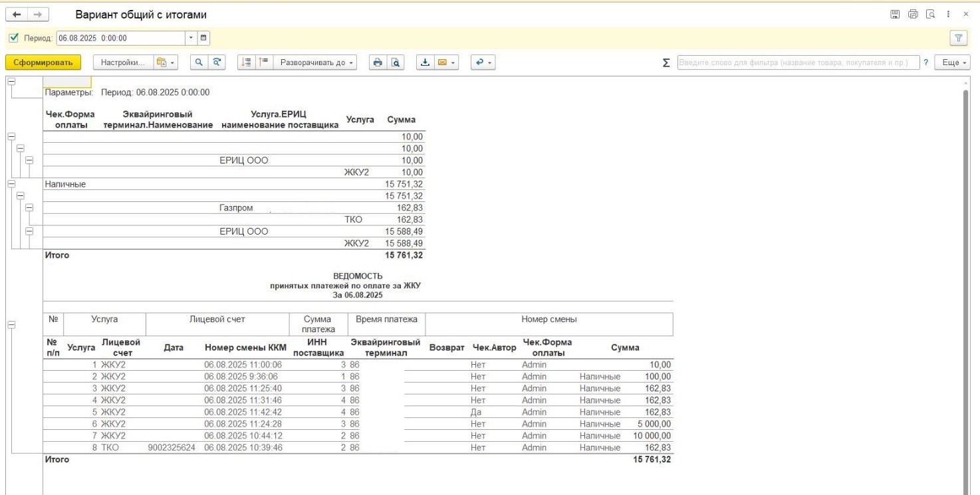Uncheck the Период checkbox
The image size is (980, 495).
[14, 39]
